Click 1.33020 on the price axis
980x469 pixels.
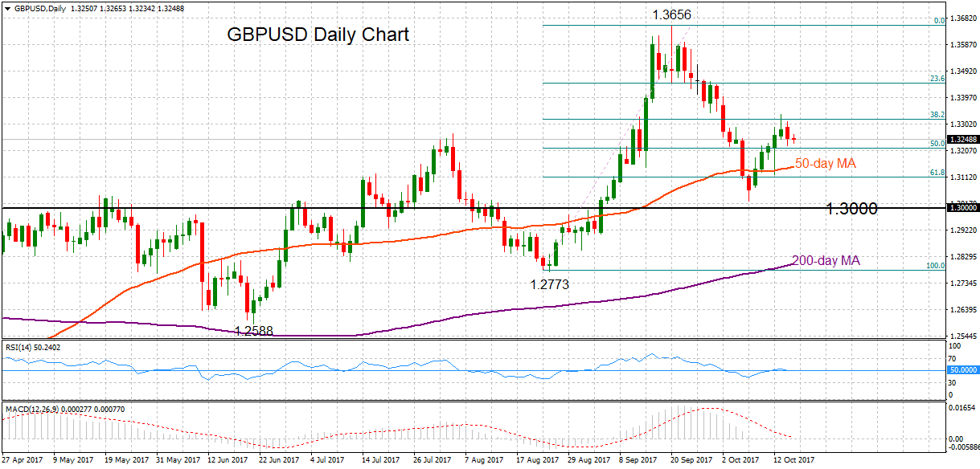(x=964, y=124)
